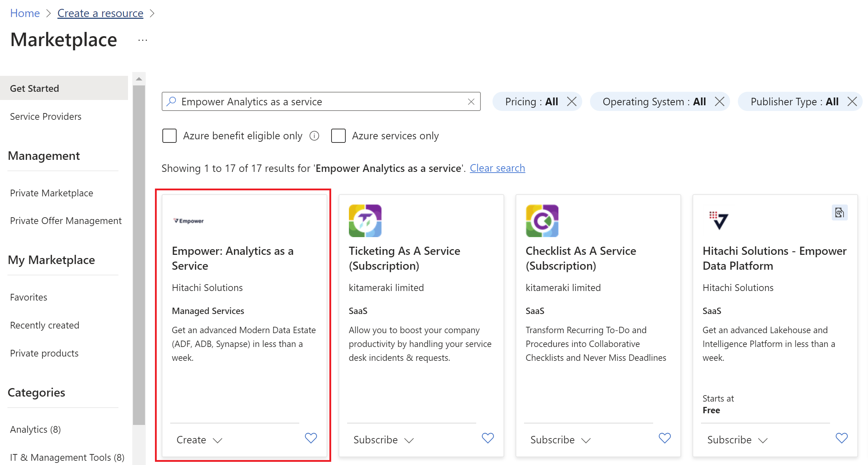868x465 pixels.
Task: Click the sidebar vertical scrollbar thumb
Action: tap(139, 254)
